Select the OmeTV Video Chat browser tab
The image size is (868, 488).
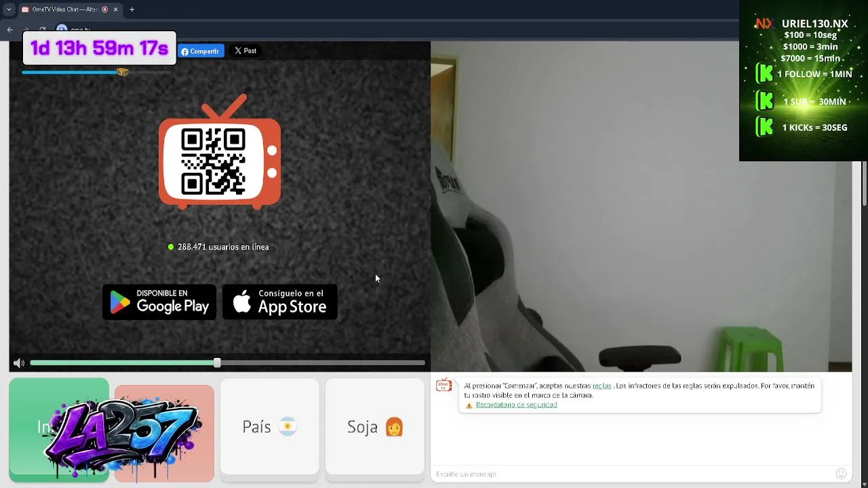click(x=70, y=9)
